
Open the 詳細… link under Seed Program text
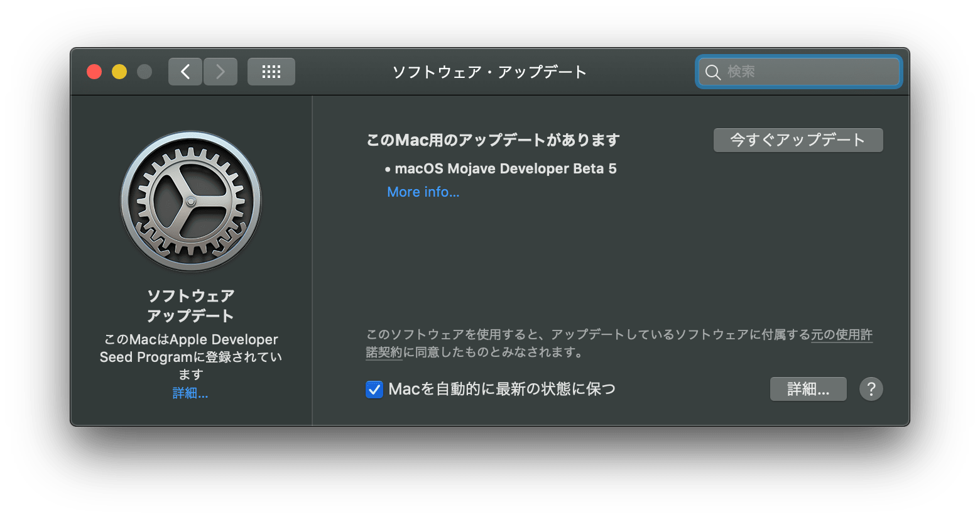point(190,393)
